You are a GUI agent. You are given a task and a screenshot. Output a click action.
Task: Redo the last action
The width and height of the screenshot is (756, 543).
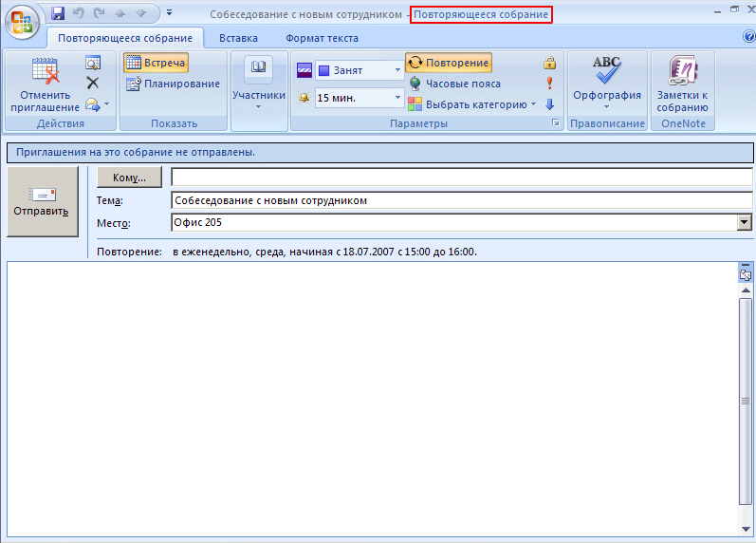(100, 13)
